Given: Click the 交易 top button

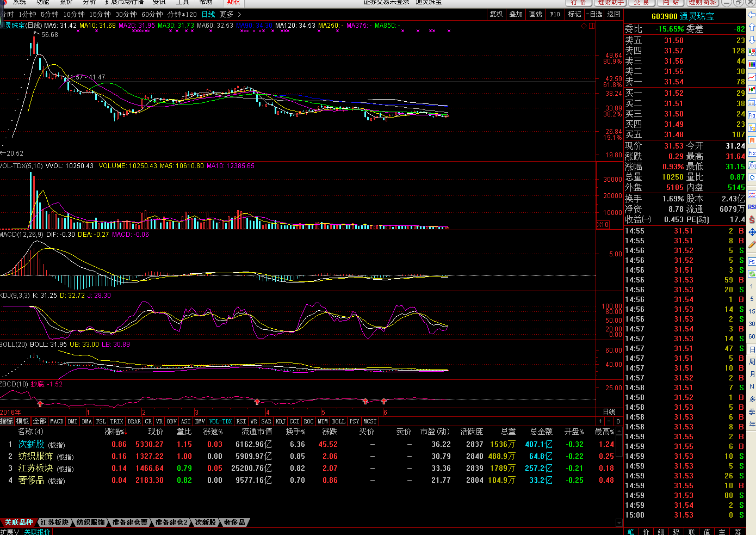Looking at the screenshot, I should pyautogui.click(x=641, y=3).
